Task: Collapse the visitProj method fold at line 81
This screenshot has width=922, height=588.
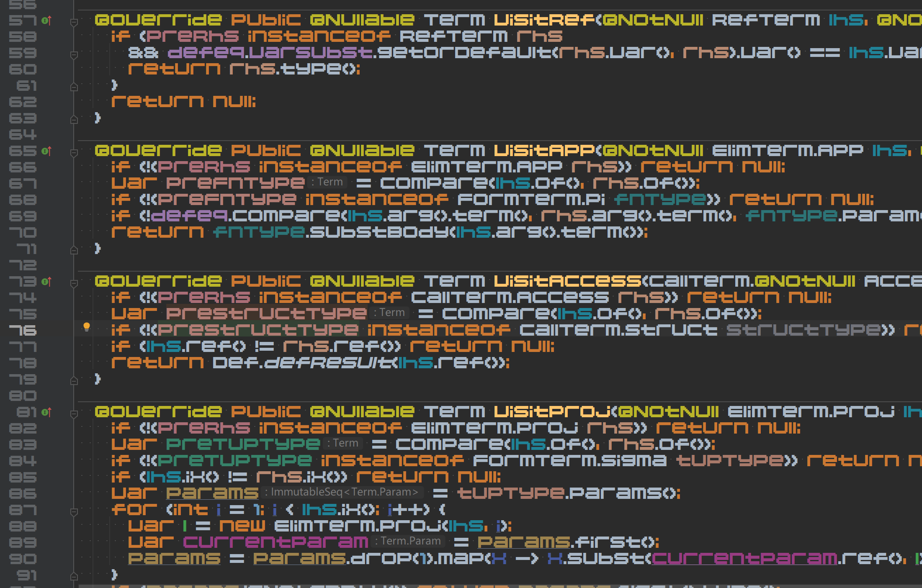Action: [74, 413]
